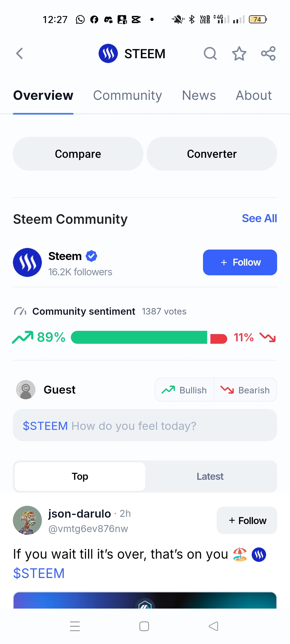Tap the back arrow icon

20,53
